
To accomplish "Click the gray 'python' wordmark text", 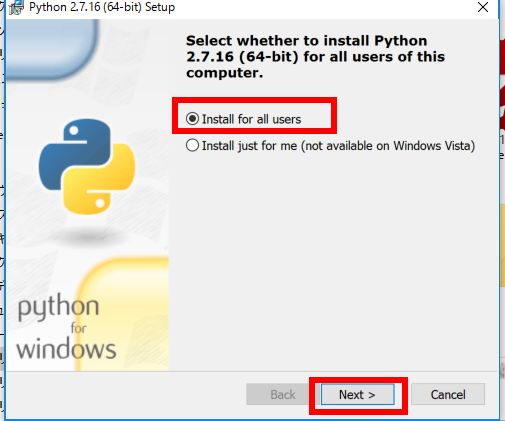I will (58, 308).
